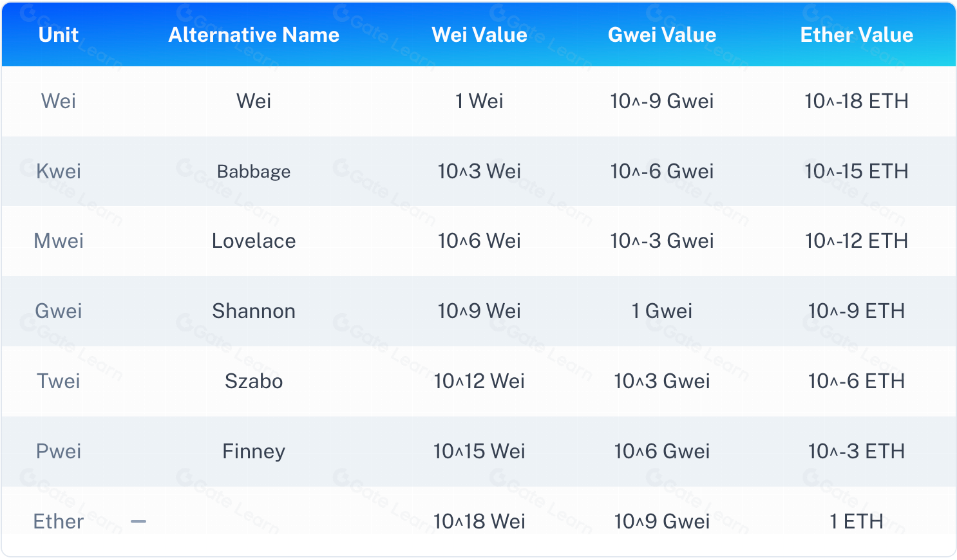
Task: Click the '10^-18 ETH' cell
Action: [857, 101]
